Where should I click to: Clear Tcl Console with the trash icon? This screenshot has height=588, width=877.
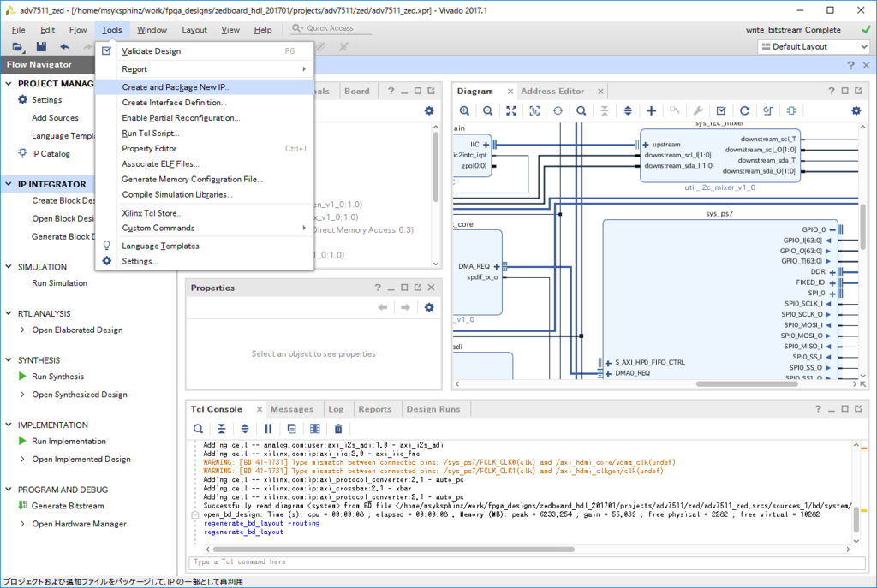point(338,429)
